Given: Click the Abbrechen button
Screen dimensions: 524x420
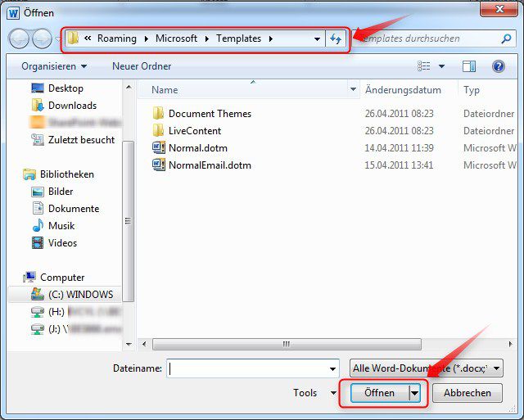Looking at the screenshot, I should (468, 393).
